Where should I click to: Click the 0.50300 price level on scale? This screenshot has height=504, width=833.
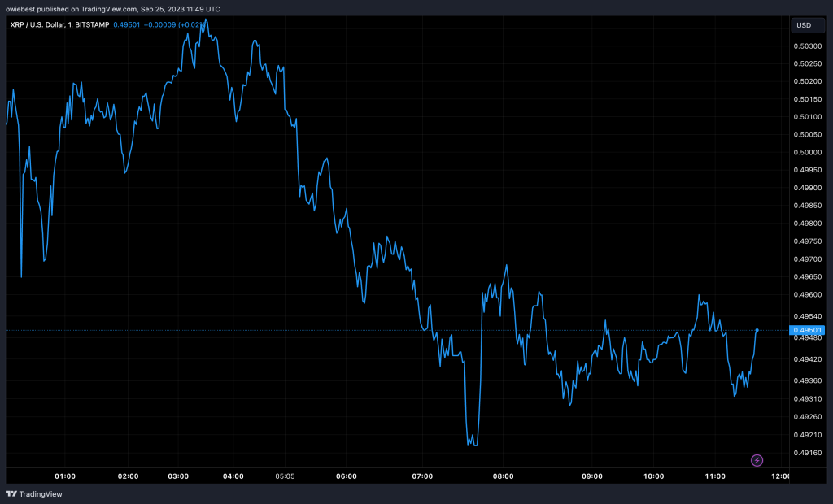tap(808, 46)
